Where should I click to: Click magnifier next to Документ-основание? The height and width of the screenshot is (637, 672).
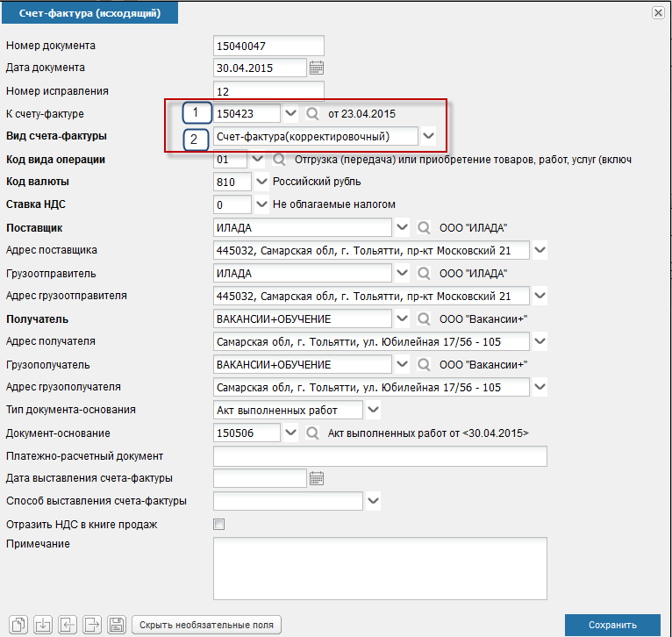312,433
